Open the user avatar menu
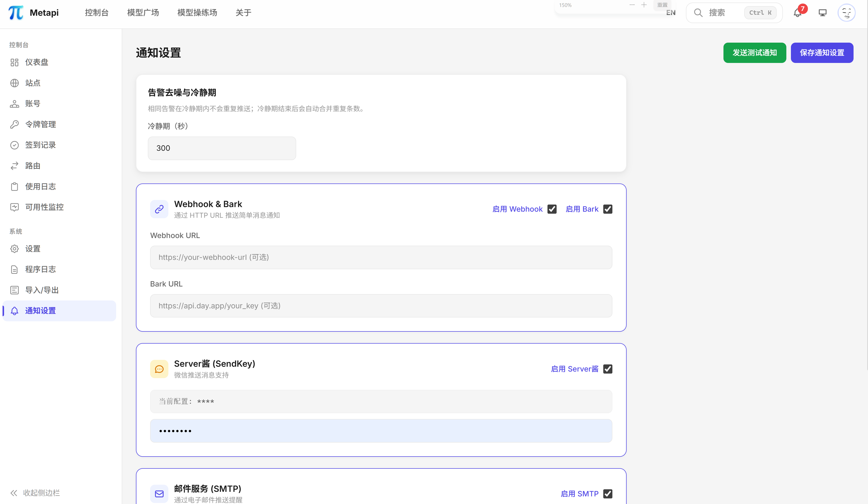This screenshot has width=868, height=504. (x=846, y=13)
